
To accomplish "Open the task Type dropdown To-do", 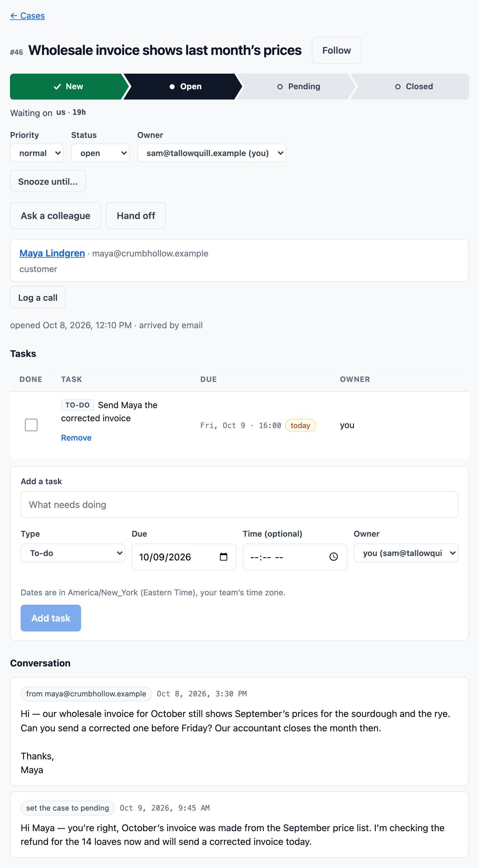I will click(x=73, y=553).
